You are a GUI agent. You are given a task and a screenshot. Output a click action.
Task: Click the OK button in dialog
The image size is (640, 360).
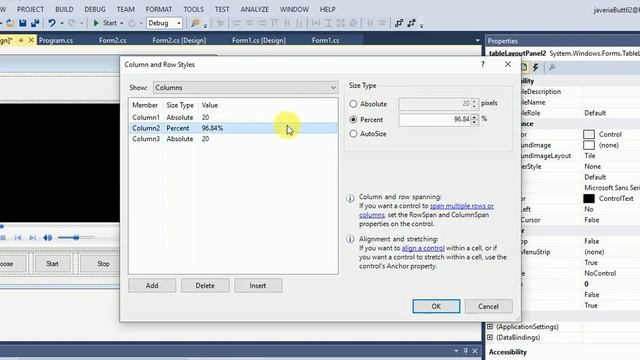click(436, 306)
